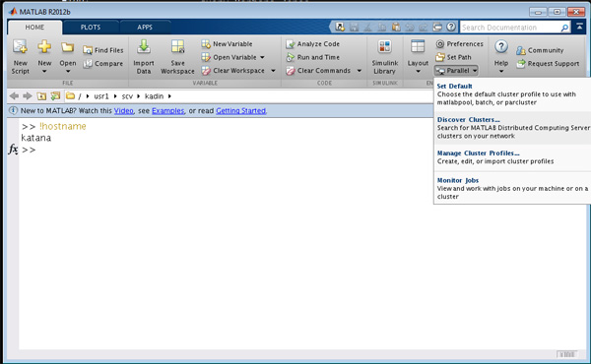Click Clear Commands
The image size is (591, 364).
pyautogui.click(x=318, y=71)
